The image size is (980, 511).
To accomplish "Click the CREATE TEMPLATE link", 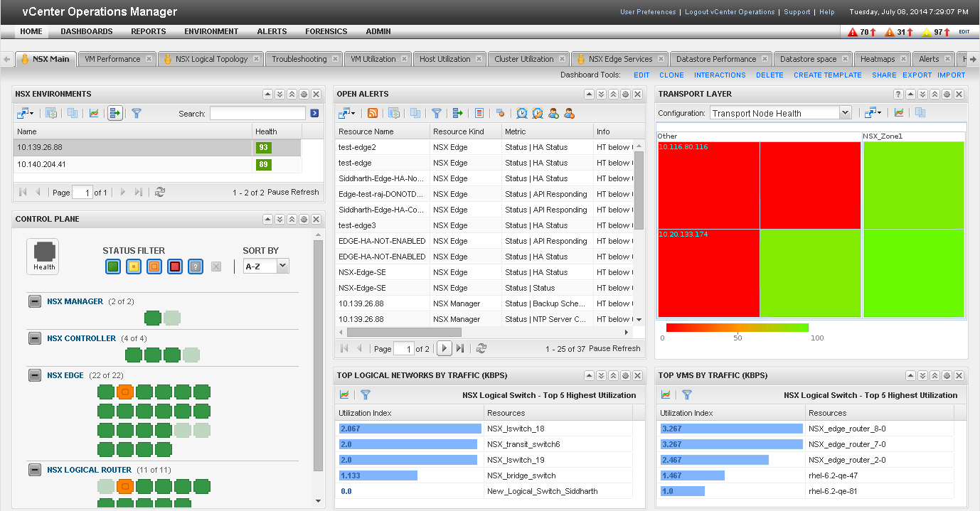I will (827, 75).
